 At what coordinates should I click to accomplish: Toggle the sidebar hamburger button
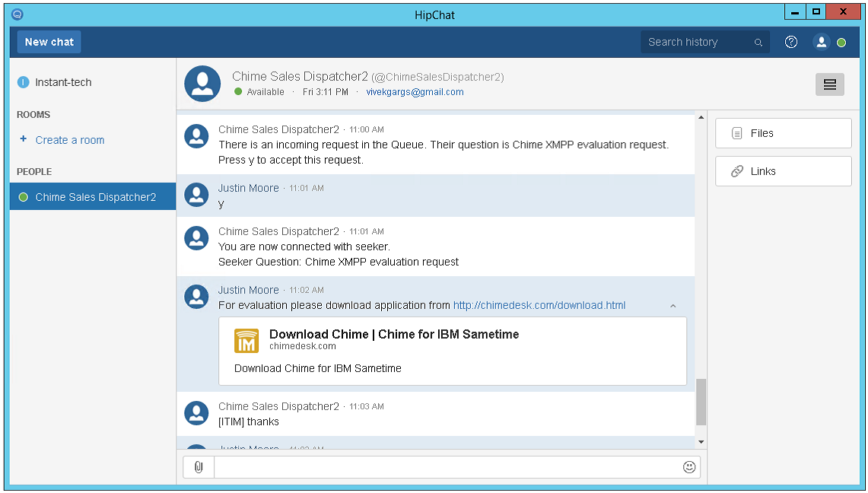pos(829,84)
